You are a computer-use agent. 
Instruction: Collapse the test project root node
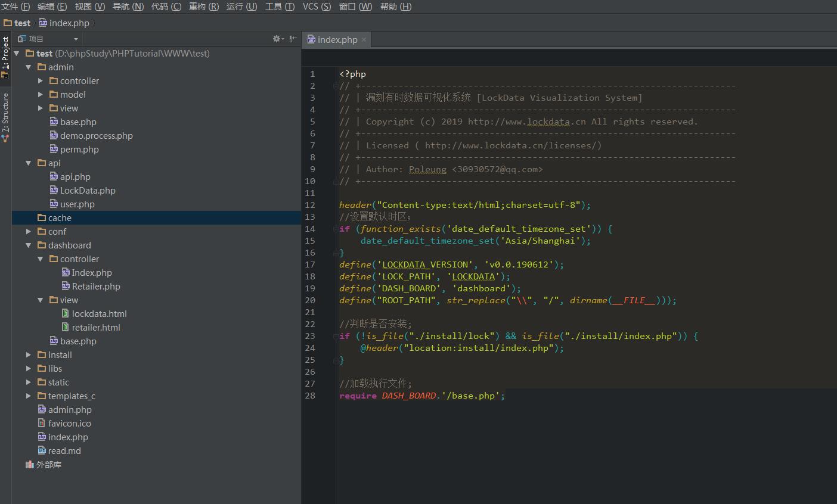17,54
